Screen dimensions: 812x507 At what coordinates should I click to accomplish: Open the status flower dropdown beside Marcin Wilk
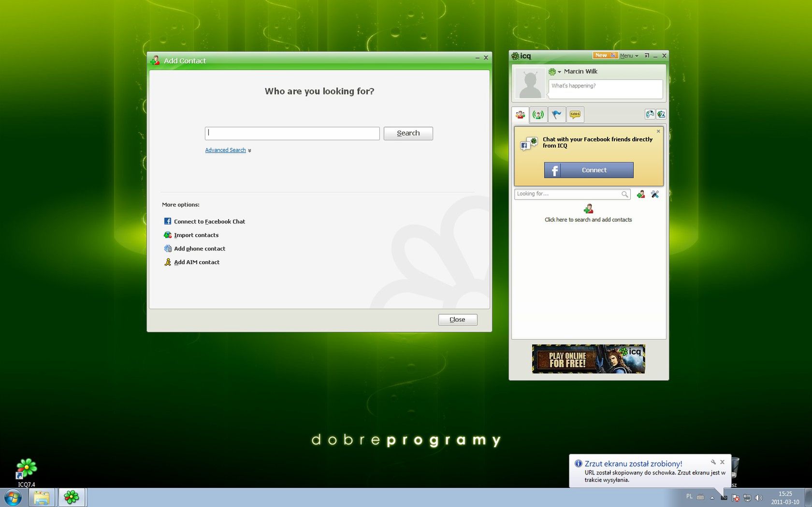(554, 72)
